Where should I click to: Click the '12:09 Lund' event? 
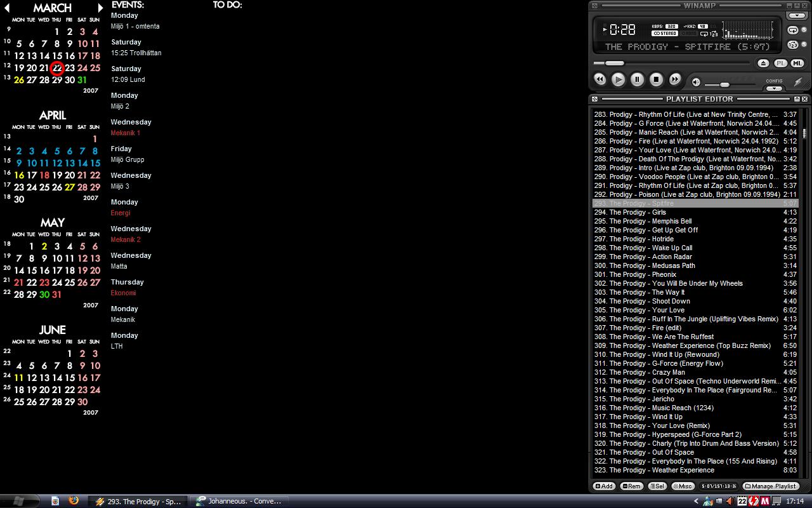coord(128,79)
